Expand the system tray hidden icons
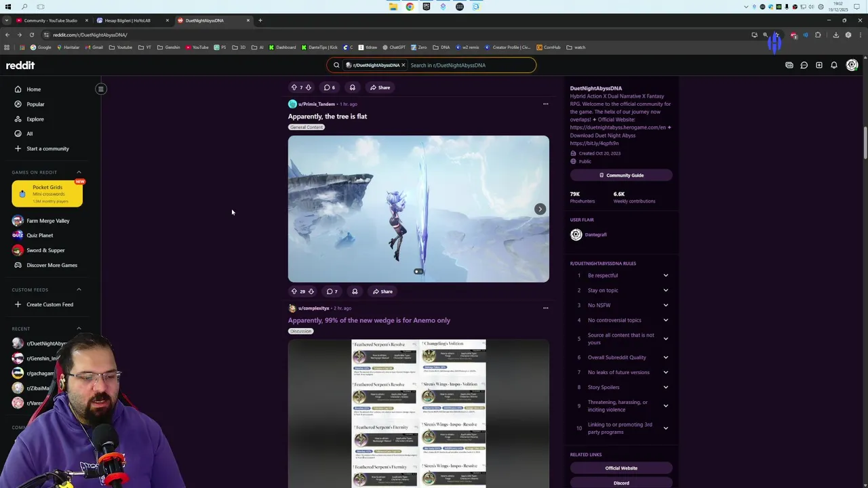Screen dimensions: 868x488 747,7
